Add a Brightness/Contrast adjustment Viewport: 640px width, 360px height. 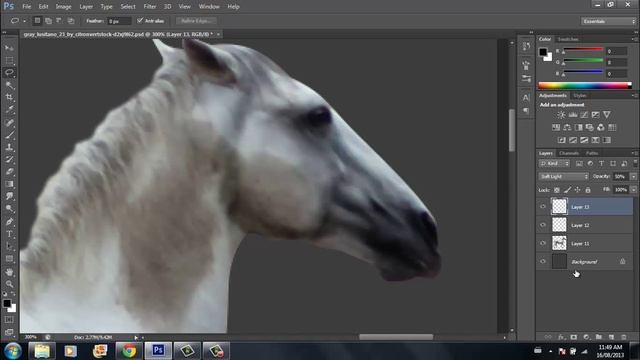[562, 115]
